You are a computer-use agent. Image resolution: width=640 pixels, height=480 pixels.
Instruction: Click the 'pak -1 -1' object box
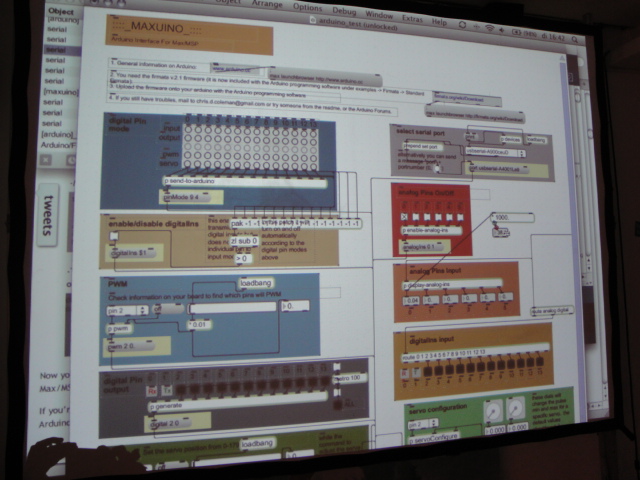click(247, 223)
